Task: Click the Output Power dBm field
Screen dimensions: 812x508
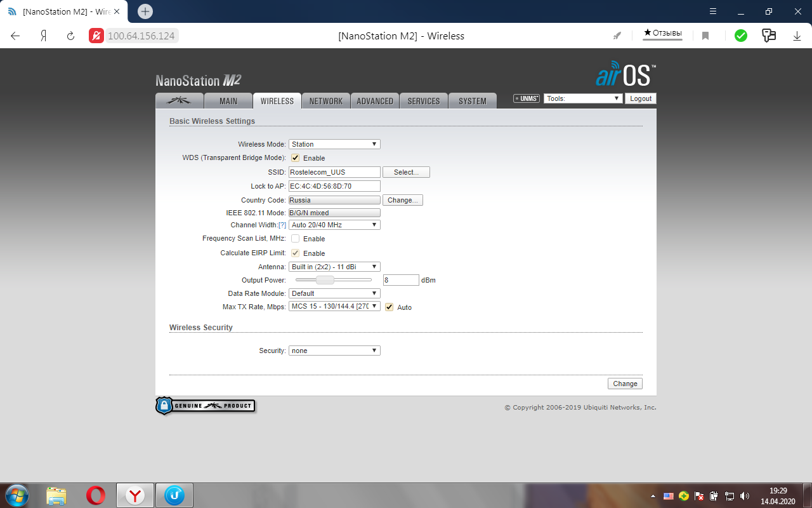Action: point(401,280)
